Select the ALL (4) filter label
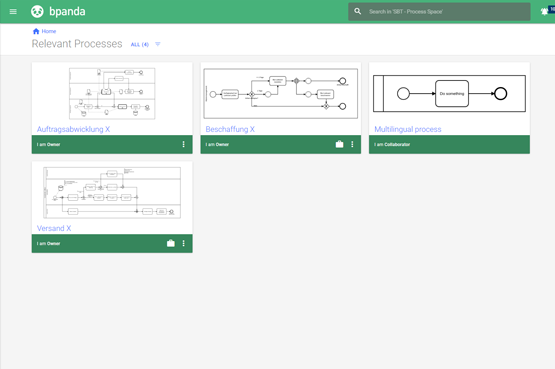The height and width of the screenshot is (369, 555). point(140,45)
